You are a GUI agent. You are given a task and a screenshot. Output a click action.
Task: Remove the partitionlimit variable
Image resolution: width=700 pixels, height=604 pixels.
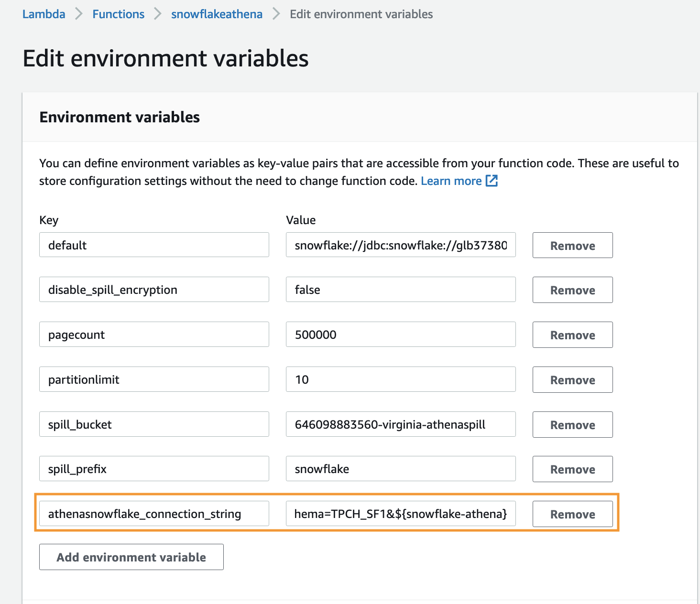pyautogui.click(x=572, y=380)
